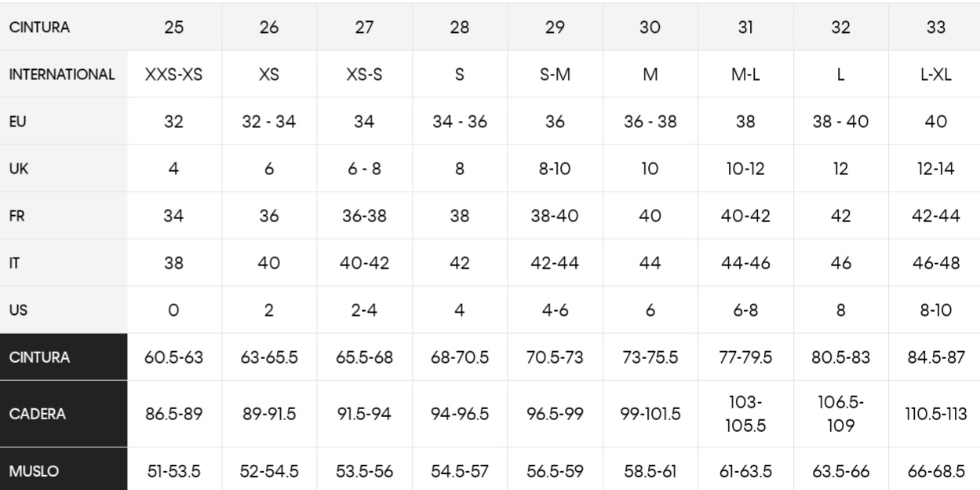The width and height of the screenshot is (980, 490).
Task: Select waist size 25 column header
Action: pos(174,27)
